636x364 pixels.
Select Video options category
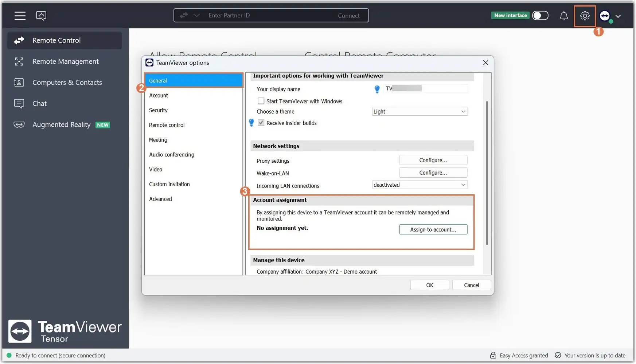(x=194, y=169)
